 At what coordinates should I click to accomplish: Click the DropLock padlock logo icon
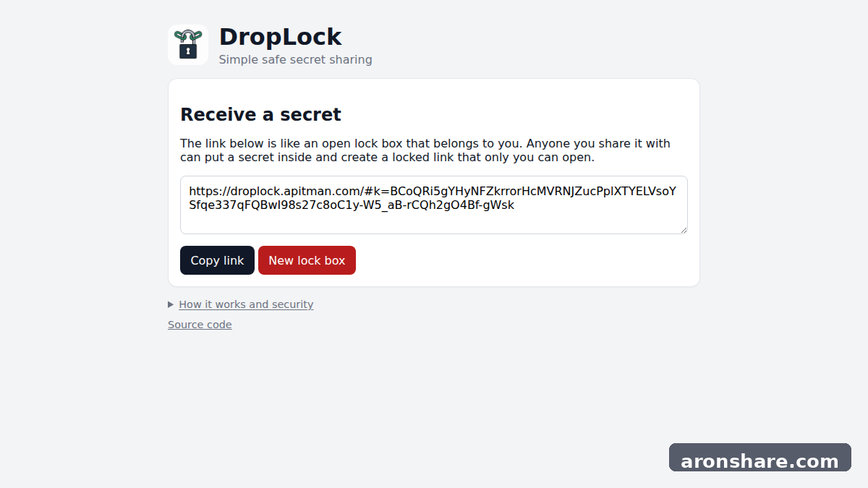click(188, 45)
